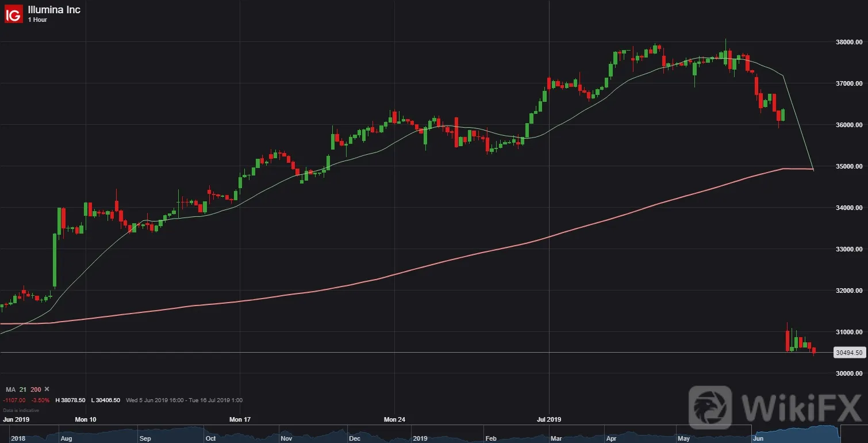Screen dimensions: 868x443
Task: Jump to Sep in the navigator strip
Action: 145,438
